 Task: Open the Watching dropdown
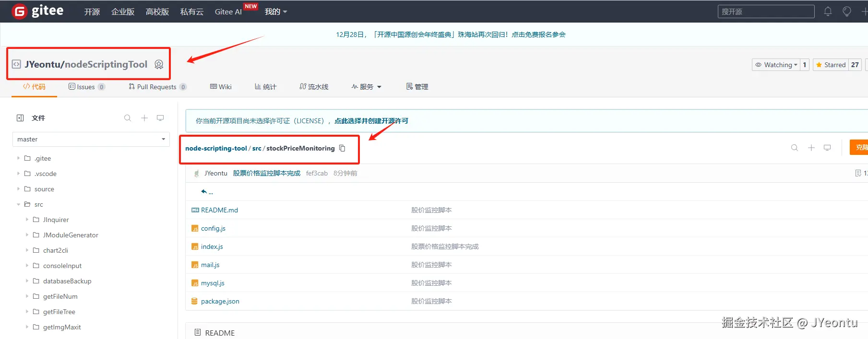[776, 65]
